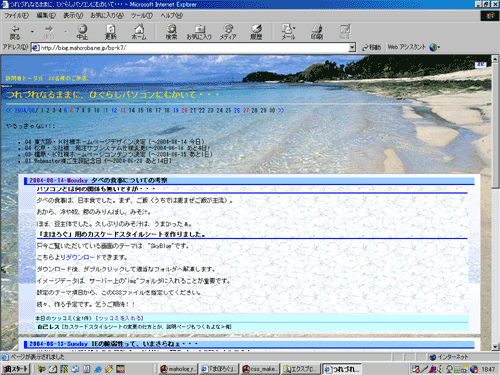The height and width of the screenshot is (375, 500).
Task: Expand the address bar dropdown arrow
Action: [x=352, y=48]
